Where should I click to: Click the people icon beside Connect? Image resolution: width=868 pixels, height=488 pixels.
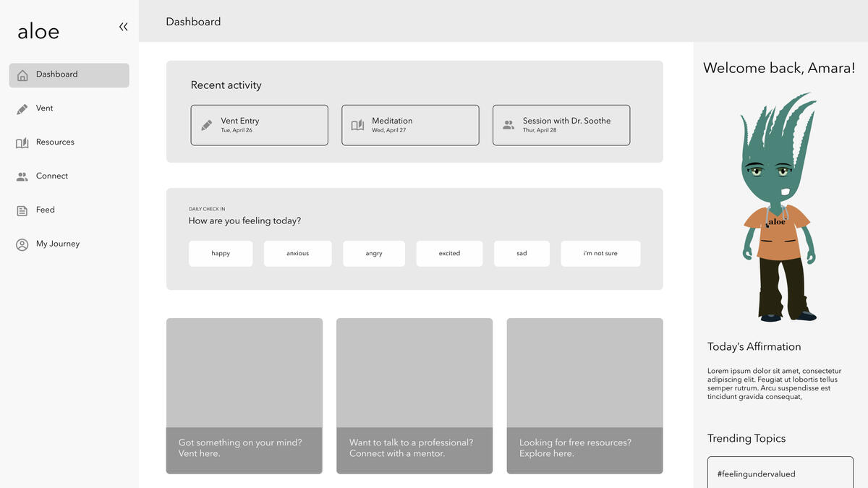click(x=22, y=176)
